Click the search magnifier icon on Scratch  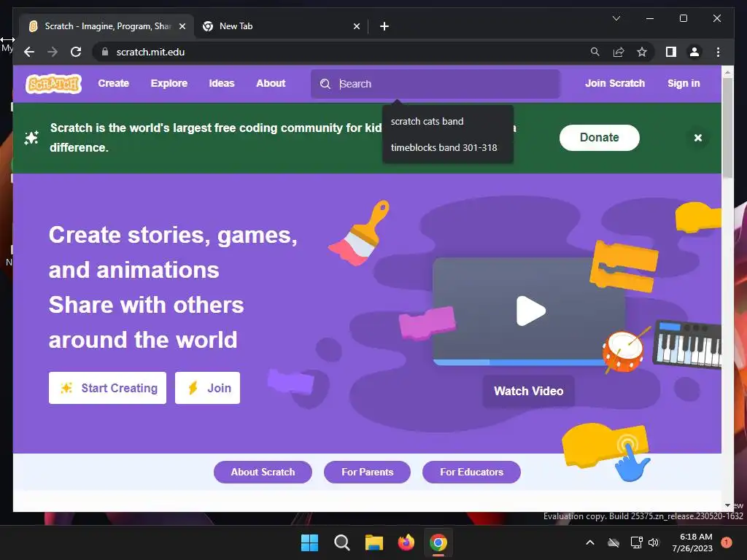tap(325, 84)
